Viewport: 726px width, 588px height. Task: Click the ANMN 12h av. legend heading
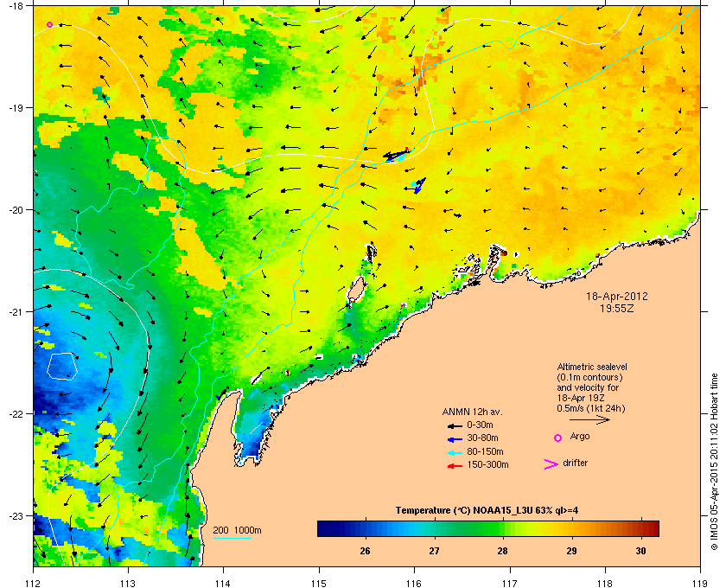[x=472, y=412]
